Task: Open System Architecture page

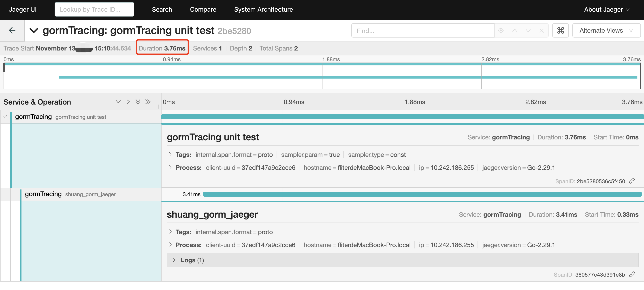Action: coord(264,9)
